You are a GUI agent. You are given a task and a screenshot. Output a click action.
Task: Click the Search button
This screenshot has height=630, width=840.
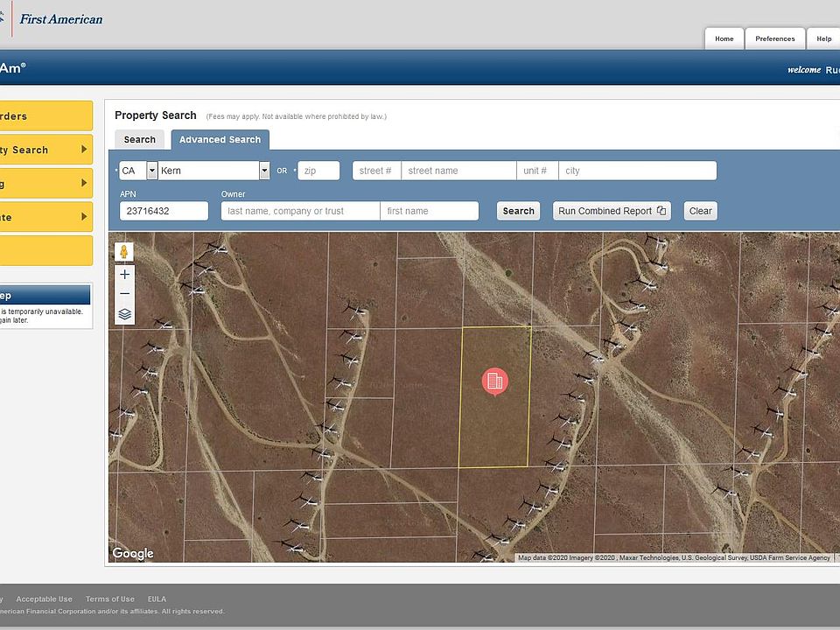point(518,211)
